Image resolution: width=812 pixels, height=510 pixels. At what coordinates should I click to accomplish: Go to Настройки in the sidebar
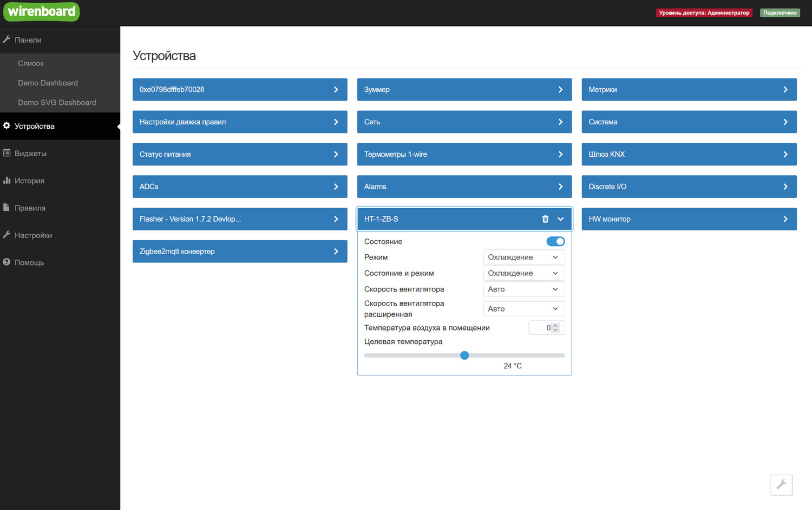click(33, 235)
